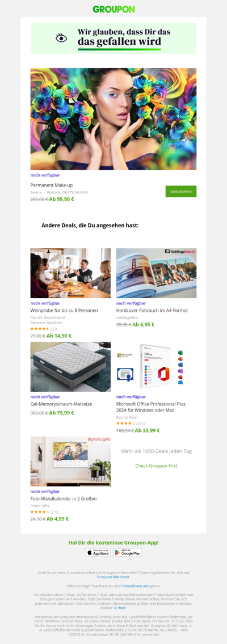This screenshot has width=227, height=644.
Task: Click the Microsoft Office star rating
Action: point(125,423)
